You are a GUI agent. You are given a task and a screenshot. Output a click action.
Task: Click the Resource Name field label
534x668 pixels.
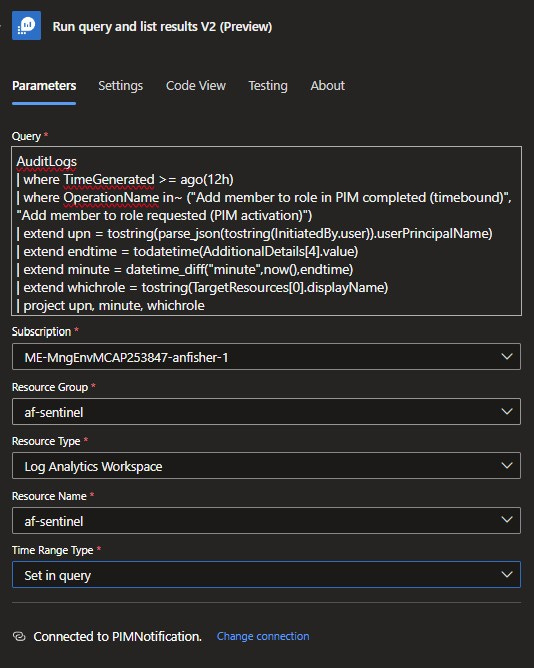49,496
